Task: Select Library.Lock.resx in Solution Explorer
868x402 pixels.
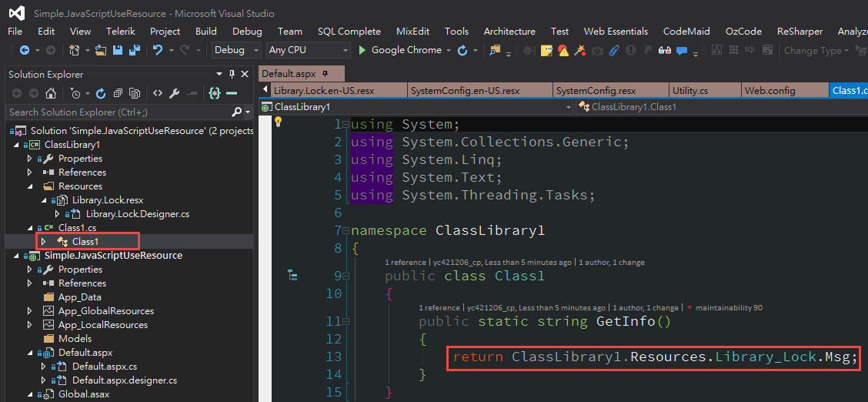Action: pyautogui.click(x=108, y=200)
